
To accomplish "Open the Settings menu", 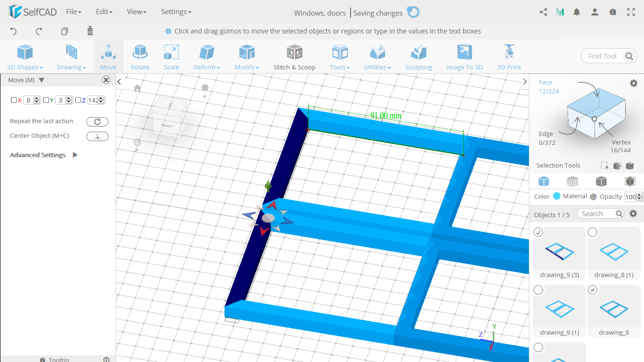I will (176, 12).
